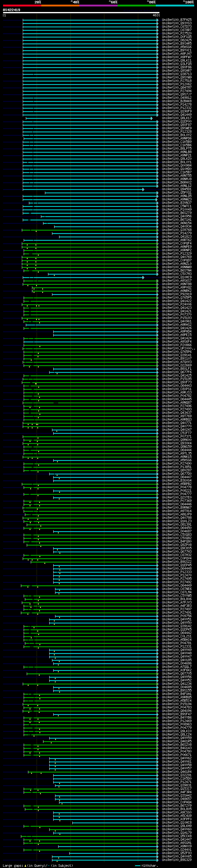Select label UniRef100_Q765P6
The image size is (197, 868).
pos(176,352)
